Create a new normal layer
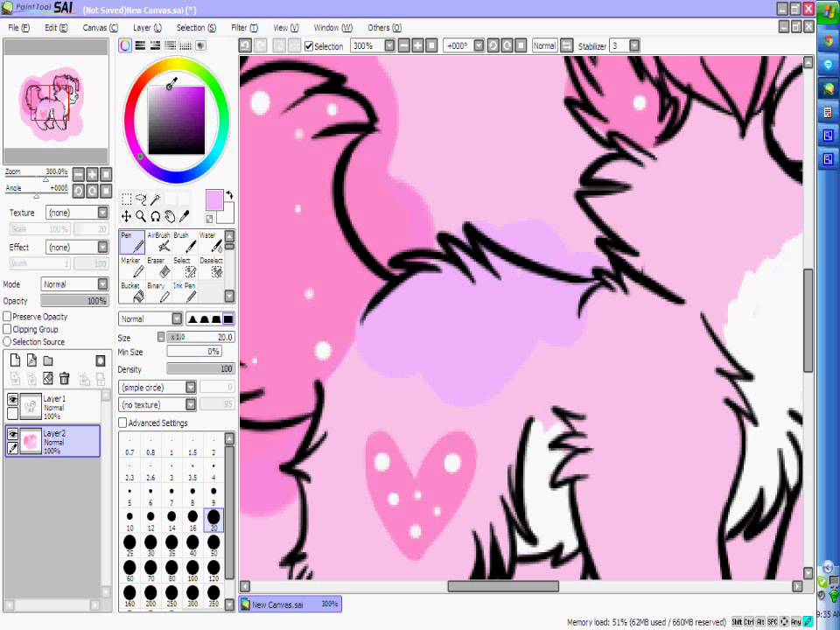The width and height of the screenshot is (840, 630). (x=15, y=360)
